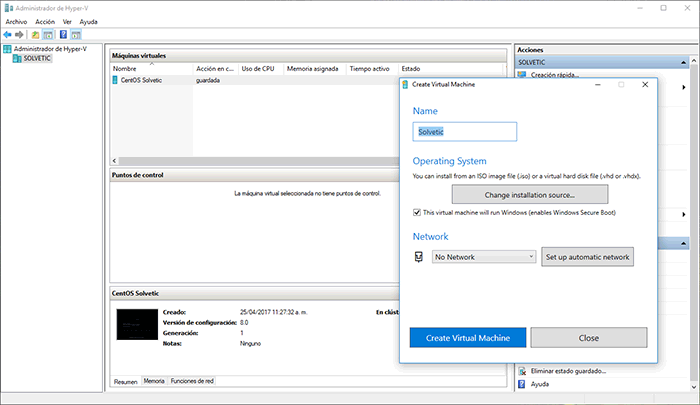Screen dimensions: 700x405
Task: Click the Create Virtual Machine button
Action: tap(468, 338)
